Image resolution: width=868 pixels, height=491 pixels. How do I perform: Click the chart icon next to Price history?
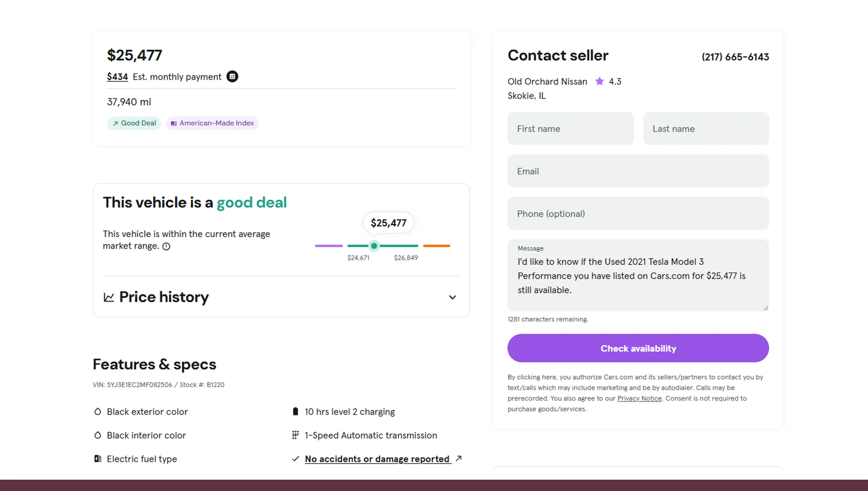(x=109, y=297)
